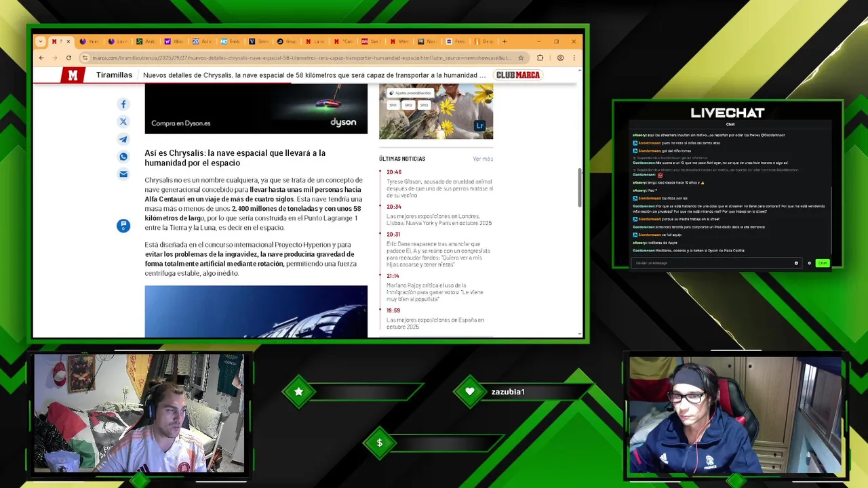Go back with the browser back arrow
This screenshot has width=868, height=488.
[x=41, y=58]
